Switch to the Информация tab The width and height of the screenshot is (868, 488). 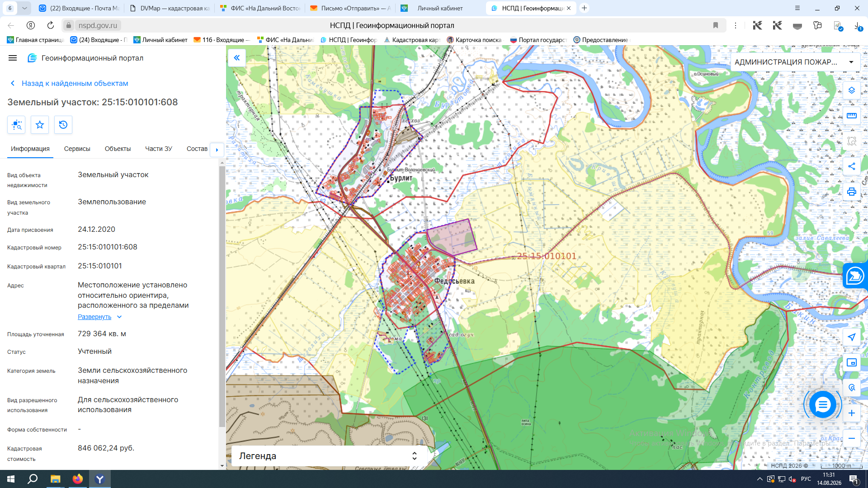30,149
